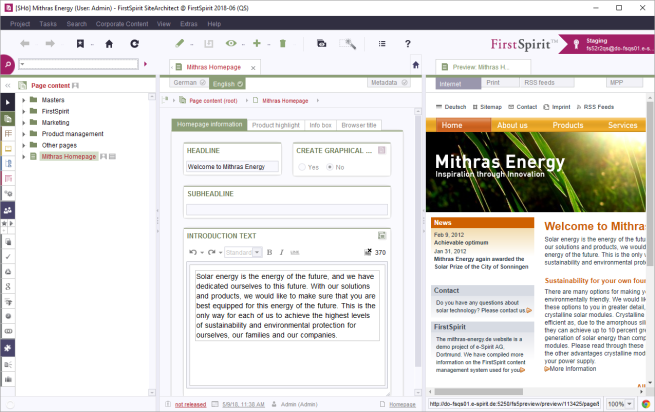
Task: Open preview with the eye icon
Action: (x=231, y=43)
